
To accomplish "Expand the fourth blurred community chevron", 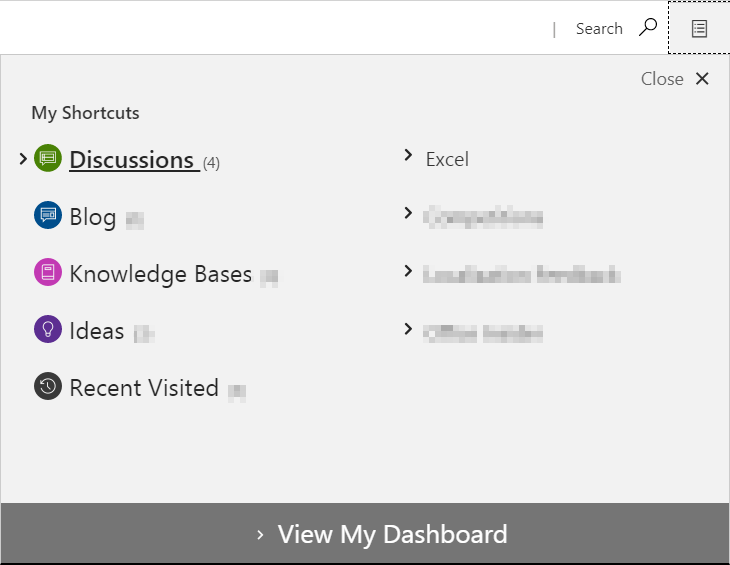I will tap(408, 328).
